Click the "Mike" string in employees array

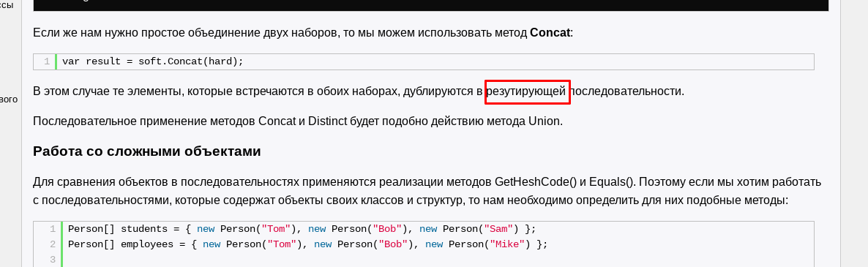tap(506, 244)
